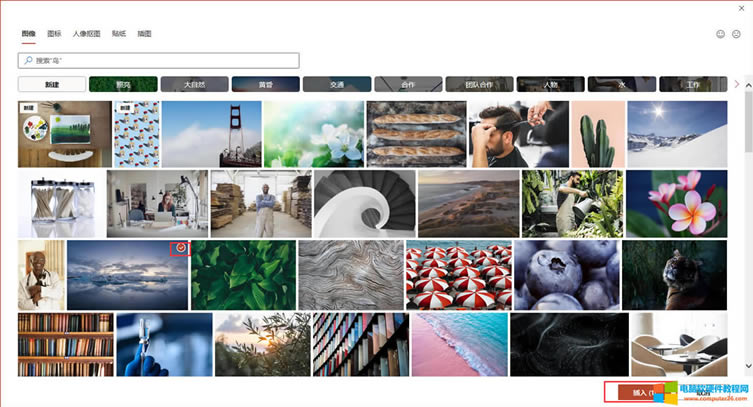Screen dimensions: 753x407
Task: Select the man in lumber warehouse image
Action: pyautogui.click(x=261, y=204)
